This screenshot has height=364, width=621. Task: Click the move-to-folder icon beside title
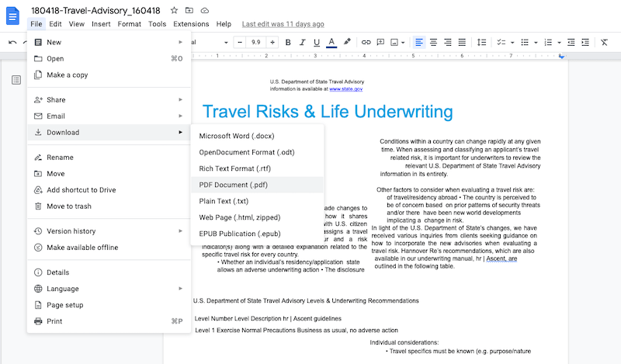click(x=189, y=10)
